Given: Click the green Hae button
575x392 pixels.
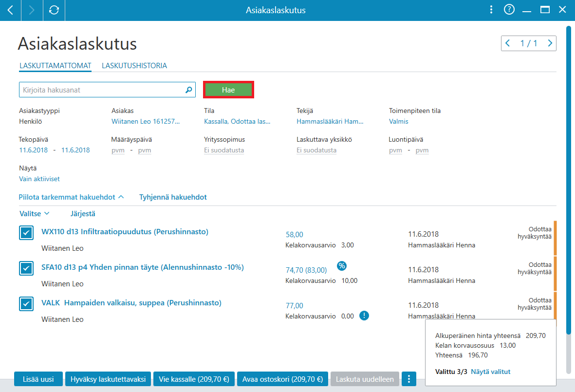Looking at the screenshot, I should pos(228,90).
